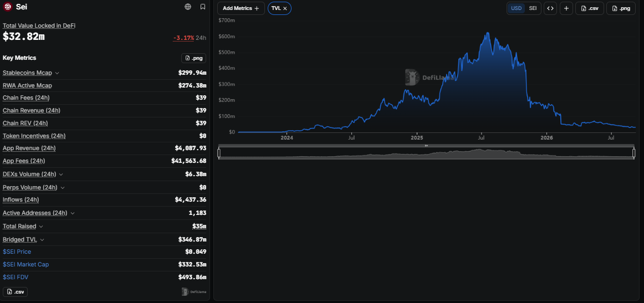Click the $700m y-axis label
The height and width of the screenshot is (303, 644).
[x=227, y=20]
